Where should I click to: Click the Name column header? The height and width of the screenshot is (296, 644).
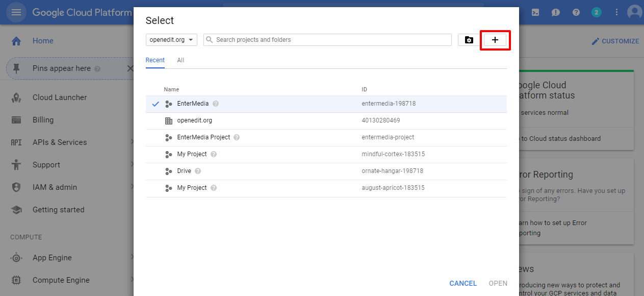tap(171, 89)
